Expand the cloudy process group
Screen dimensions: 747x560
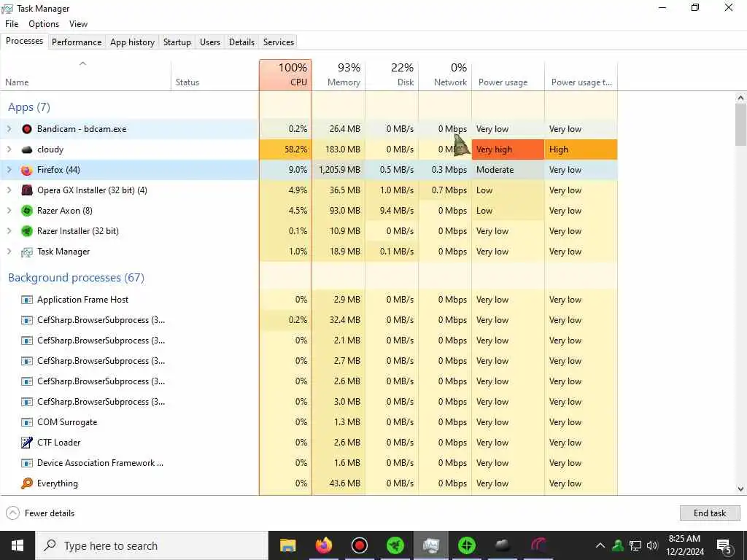9,149
